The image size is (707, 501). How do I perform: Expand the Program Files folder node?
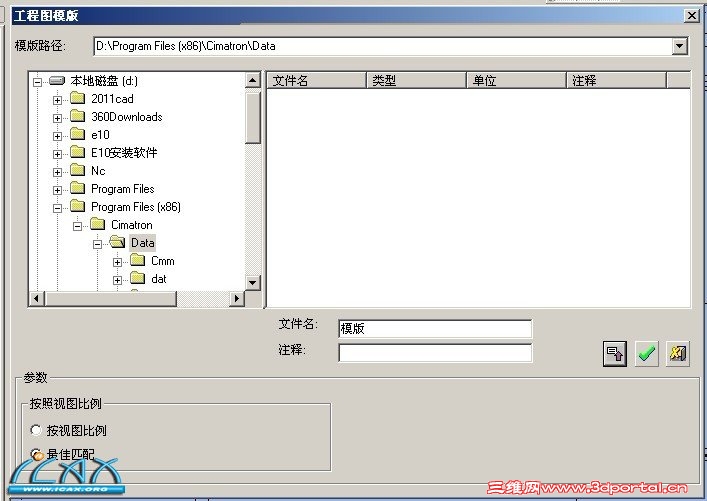click(57, 190)
